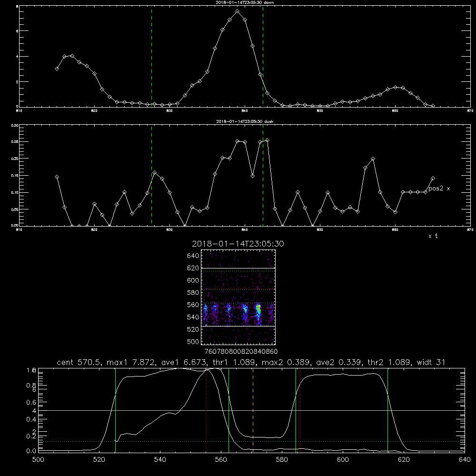
Task: Click the 'x t' label below the dusk plot
Action: point(433,236)
